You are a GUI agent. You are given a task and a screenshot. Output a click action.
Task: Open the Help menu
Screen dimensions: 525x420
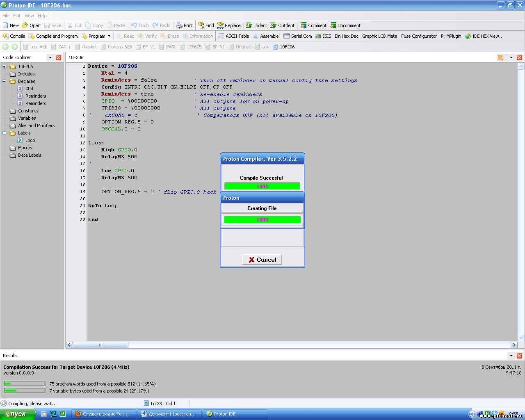42,16
